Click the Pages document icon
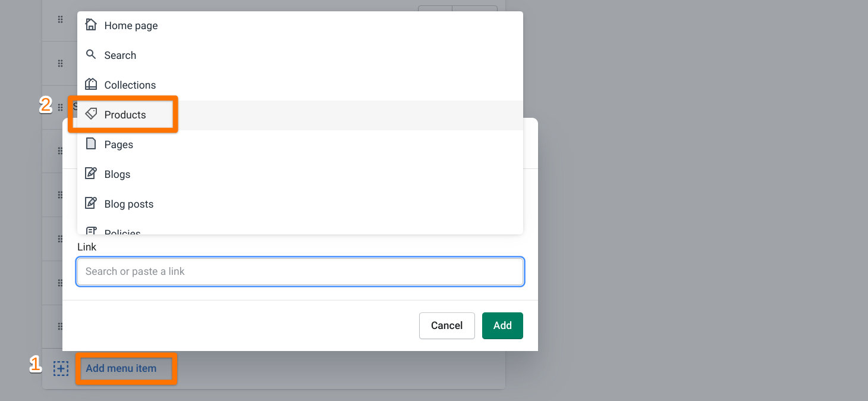 pos(91,144)
